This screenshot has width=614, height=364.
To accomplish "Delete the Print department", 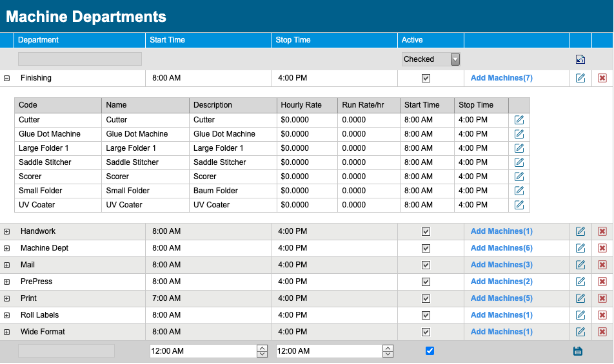I will coord(602,298).
